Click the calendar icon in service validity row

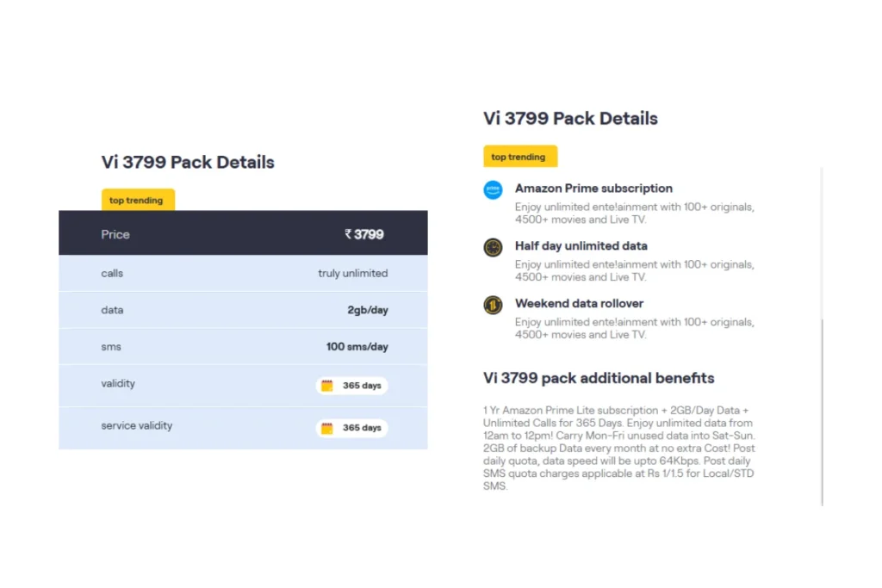coord(326,428)
